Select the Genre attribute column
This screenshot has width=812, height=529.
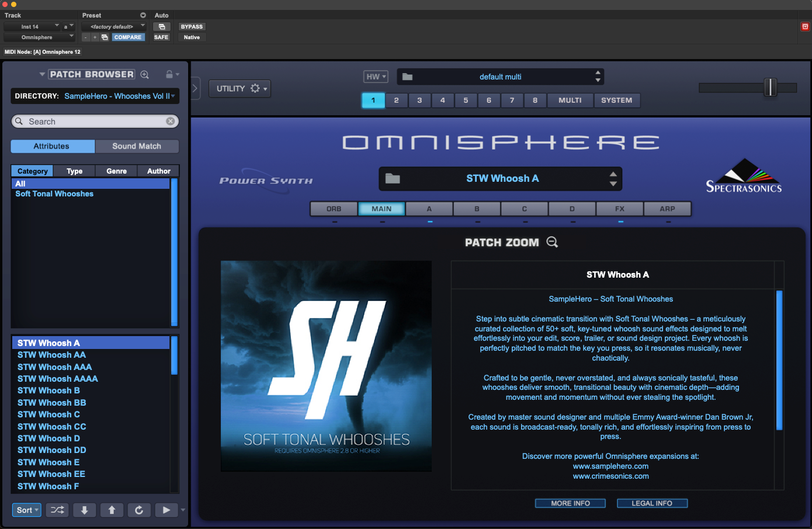point(116,171)
